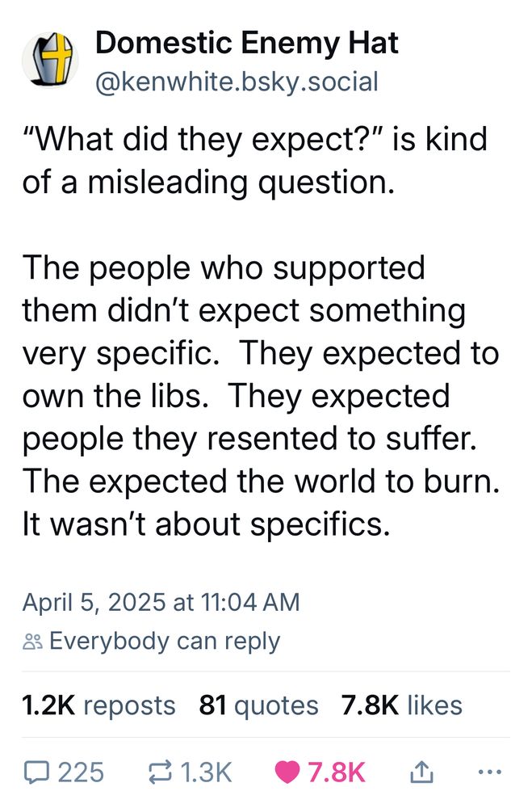Toggle the pink heart like icon
The height and width of the screenshot is (808, 532).
pos(287,772)
